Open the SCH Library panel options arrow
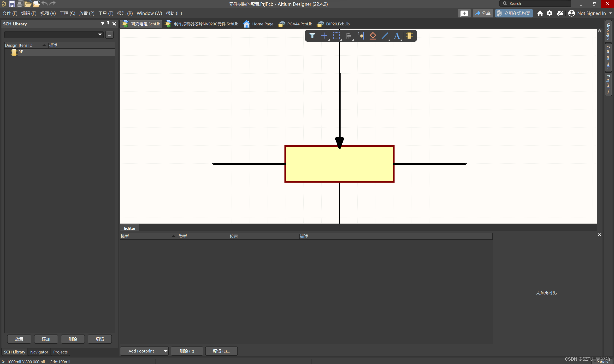Screen dimensions: 614x364 tap(103, 23)
